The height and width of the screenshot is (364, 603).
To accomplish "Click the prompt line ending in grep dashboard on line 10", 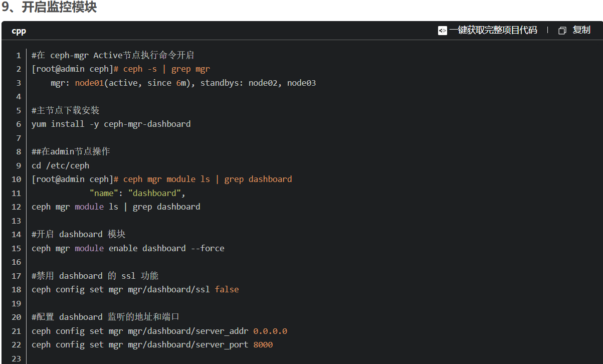I will 162,179.
